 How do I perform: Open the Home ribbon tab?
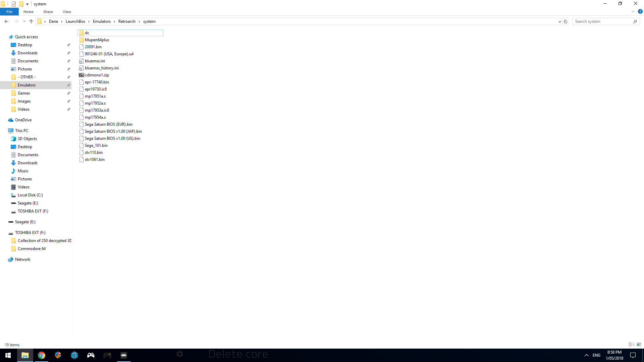pyautogui.click(x=29, y=12)
